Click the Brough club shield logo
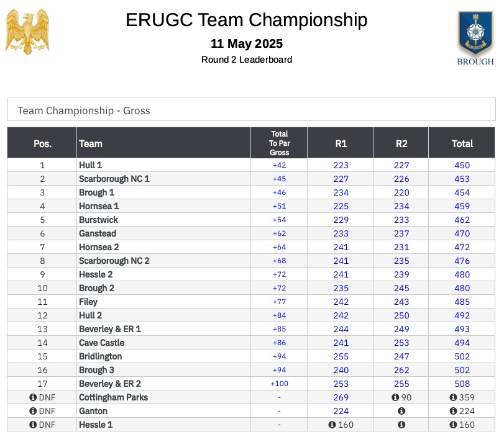The height and width of the screenshot is (442, 504). 475,38
